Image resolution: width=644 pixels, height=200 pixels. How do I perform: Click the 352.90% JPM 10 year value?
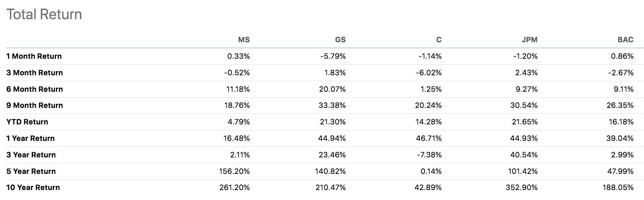coord(522,188)
